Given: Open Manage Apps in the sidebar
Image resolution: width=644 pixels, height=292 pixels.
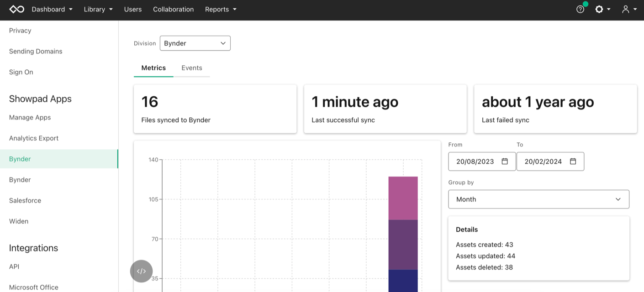Looking at the screenshot, I should 30,117.
